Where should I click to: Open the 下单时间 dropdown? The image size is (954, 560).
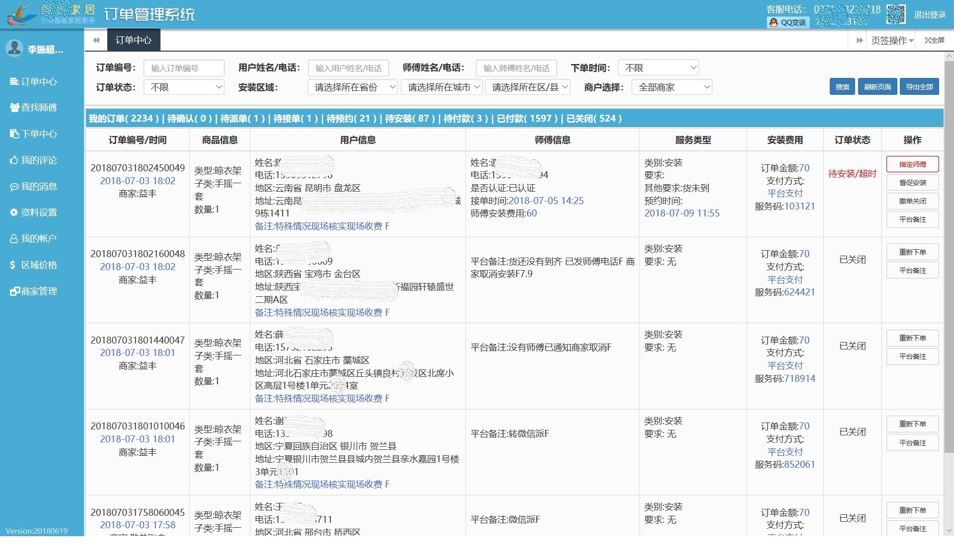coord(658,68)
